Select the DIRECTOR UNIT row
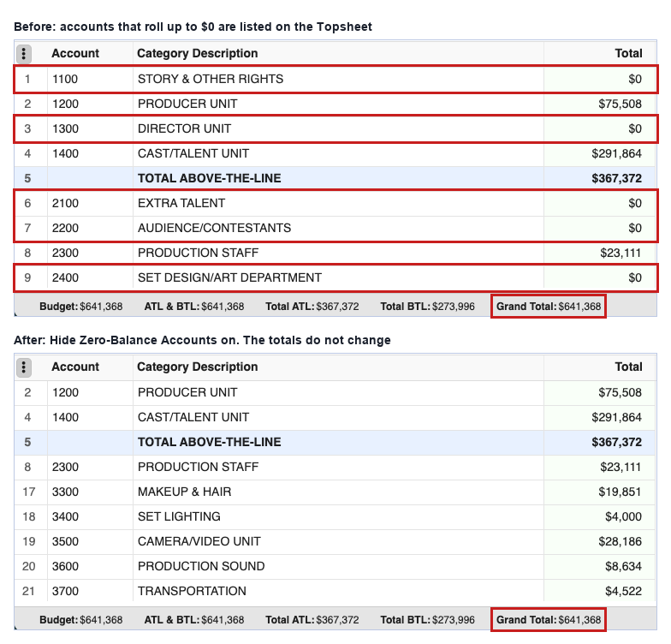The width and height of the screenshot is (671, 644). [335, 128]
